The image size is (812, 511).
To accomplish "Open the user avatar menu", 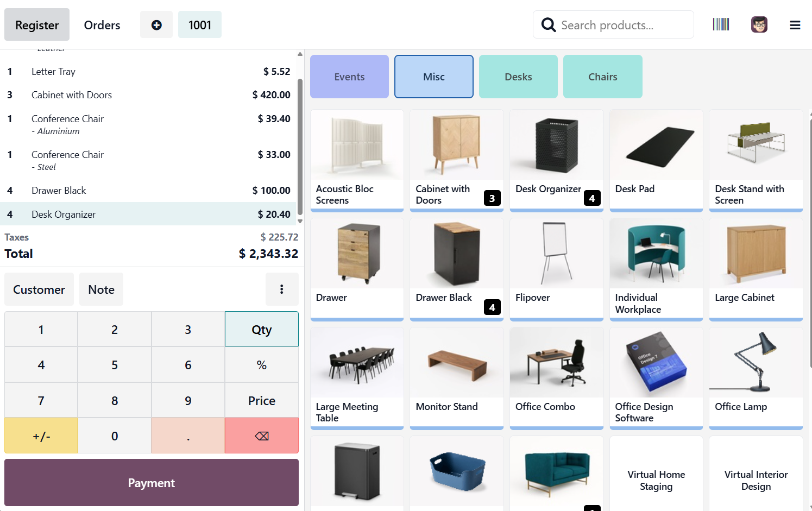I will tap(759, 24).
